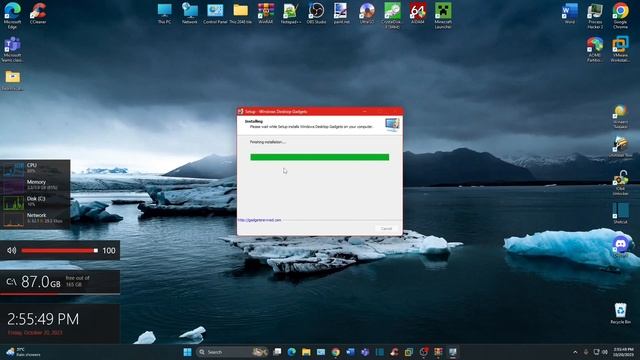Click the 87.0 GB drive gadget

60,282
